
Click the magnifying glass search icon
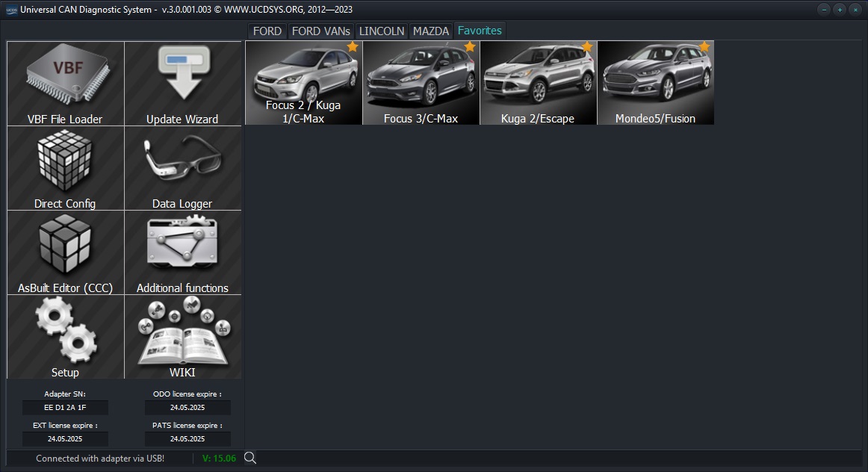coord(250,458)
